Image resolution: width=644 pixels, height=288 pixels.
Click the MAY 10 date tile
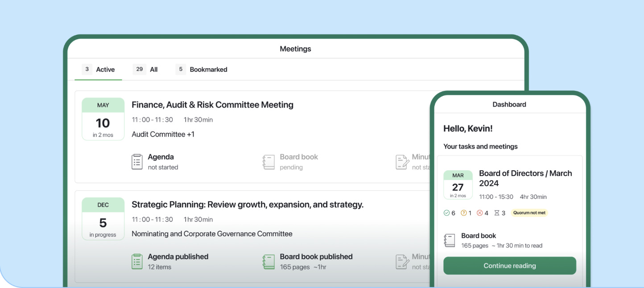(x=103, y=119)
